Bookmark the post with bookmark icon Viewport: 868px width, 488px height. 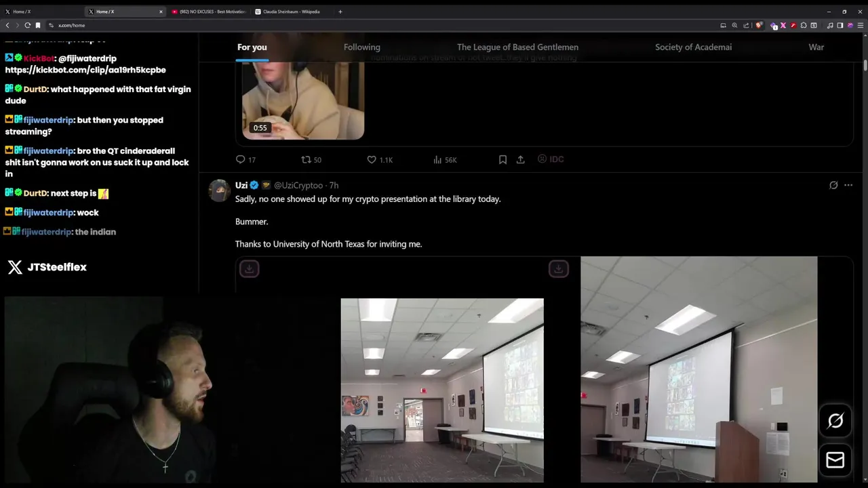pyautogui.click(x=502, y=159)
